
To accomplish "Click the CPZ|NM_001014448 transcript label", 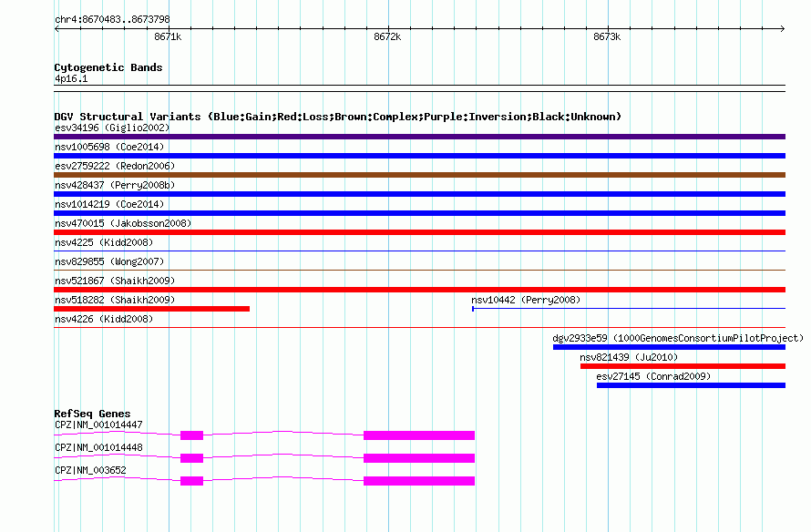I will pos(98,447).
